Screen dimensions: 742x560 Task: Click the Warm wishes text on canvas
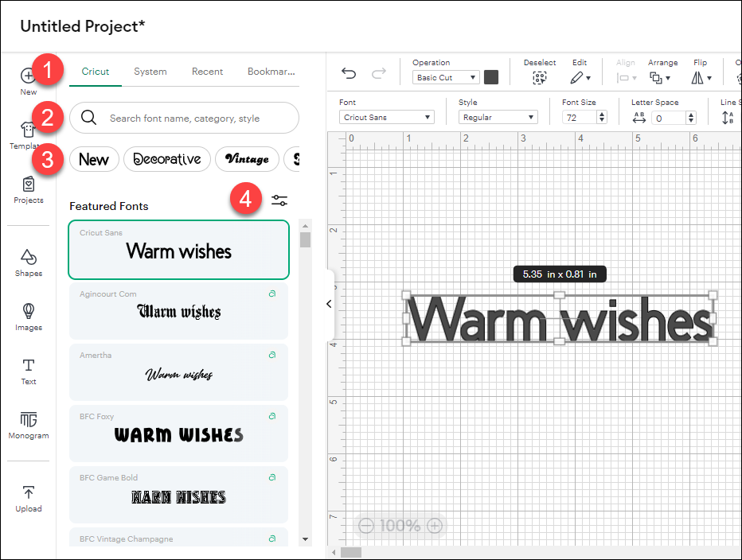click(x=560, y=319)
